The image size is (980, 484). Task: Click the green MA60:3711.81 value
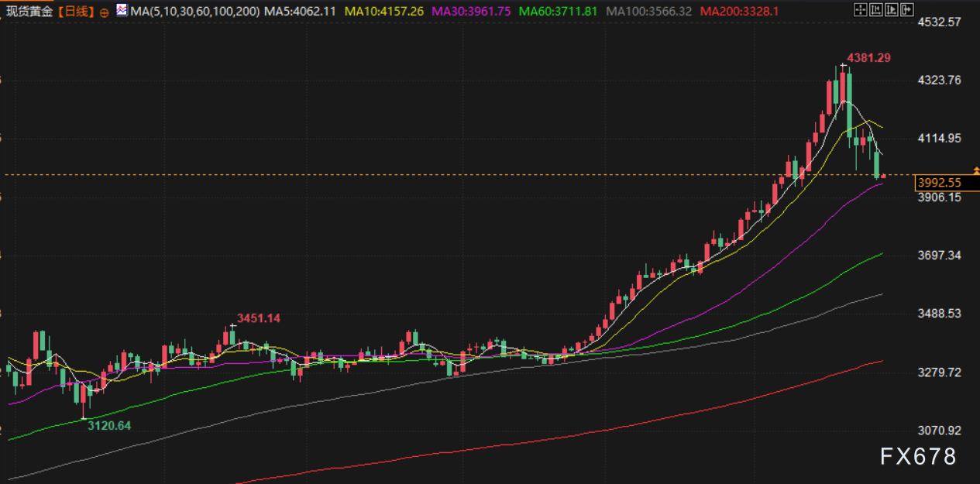559,11
